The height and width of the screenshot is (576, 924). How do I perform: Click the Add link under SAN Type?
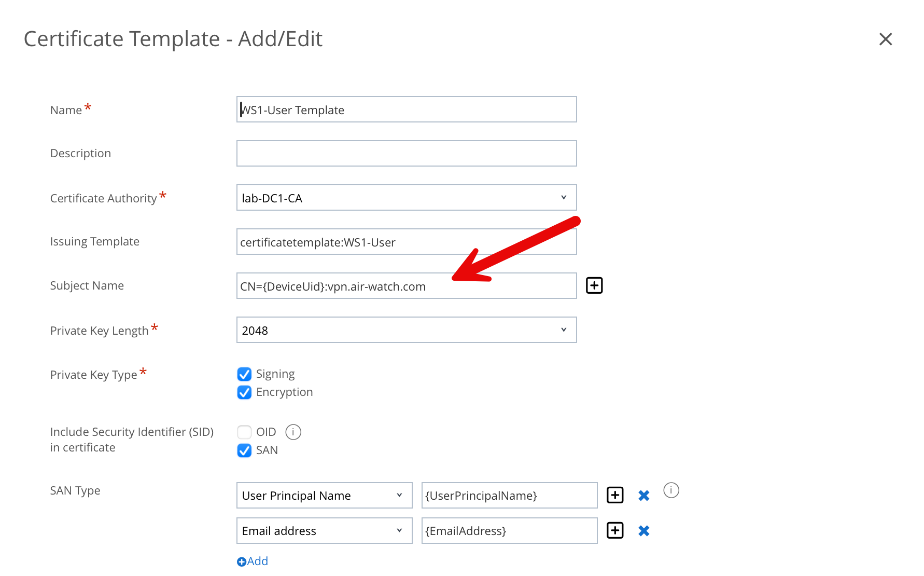(x=253, y=561)
